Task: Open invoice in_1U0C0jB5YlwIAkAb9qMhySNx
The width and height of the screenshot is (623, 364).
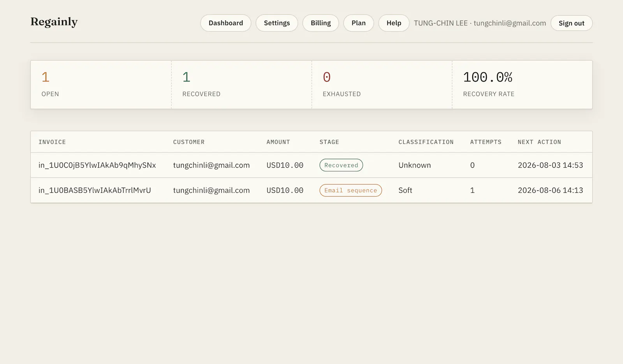Action: click(97, 165)
